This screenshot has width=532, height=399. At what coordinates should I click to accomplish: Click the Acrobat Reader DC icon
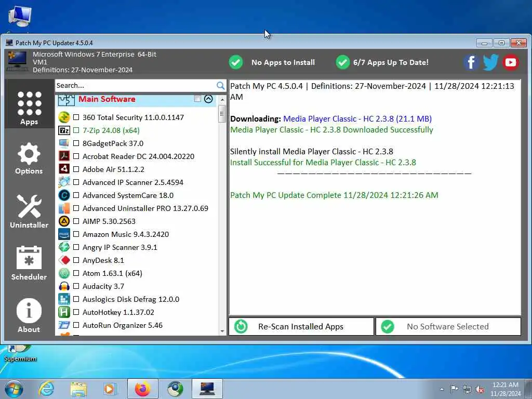point(64,156)
